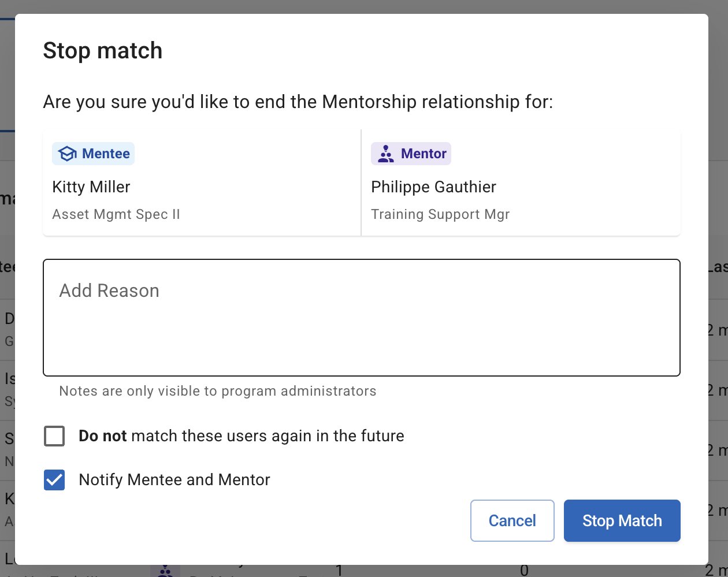Click the admin-only notes helper text

[x=218, y=391]
